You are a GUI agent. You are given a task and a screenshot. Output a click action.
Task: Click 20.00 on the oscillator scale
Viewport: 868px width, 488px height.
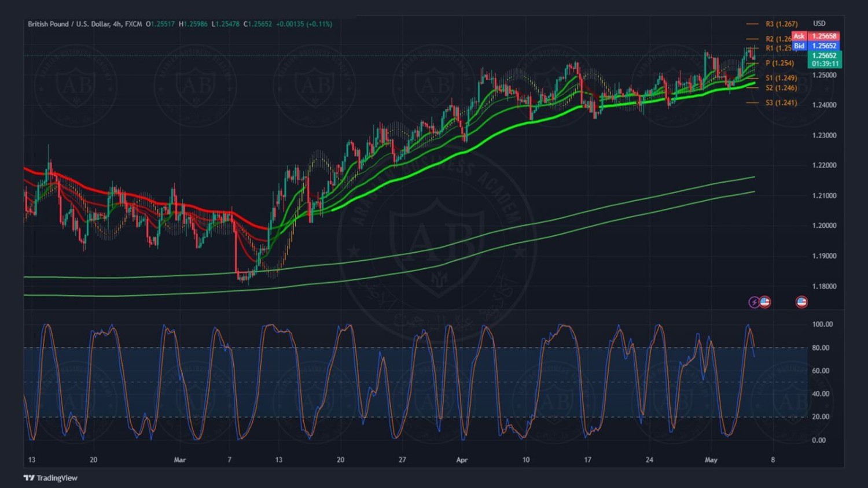point(821,417)
